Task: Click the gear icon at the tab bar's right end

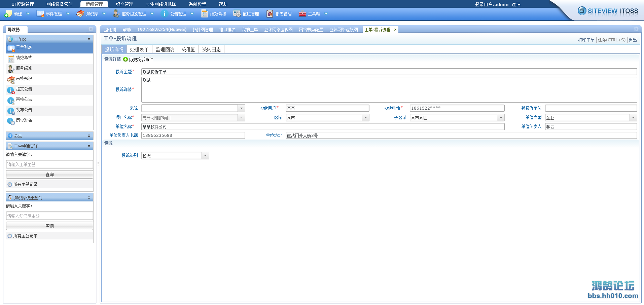Action: pyautogui.click(x=636, y=29)
